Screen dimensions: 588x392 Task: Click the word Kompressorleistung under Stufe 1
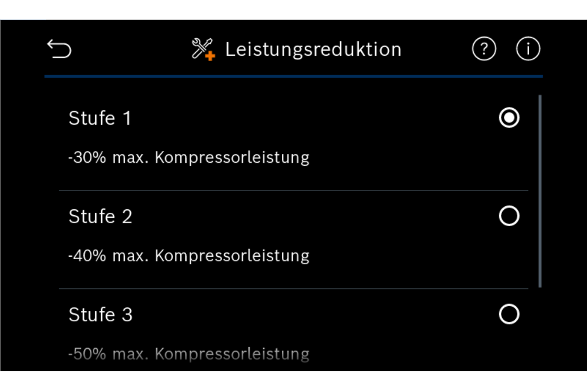(x=232, y=158)
